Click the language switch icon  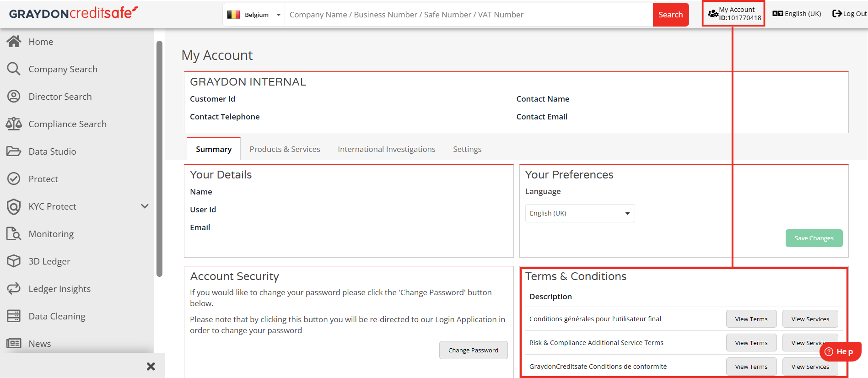click(778, 14)
